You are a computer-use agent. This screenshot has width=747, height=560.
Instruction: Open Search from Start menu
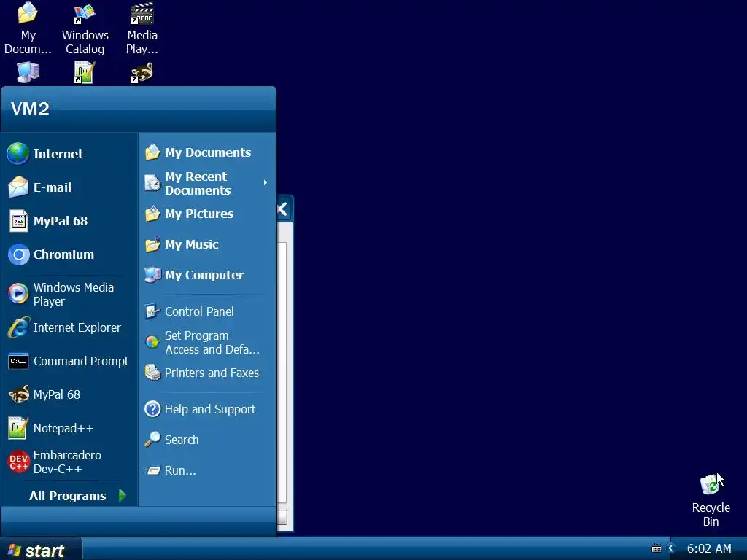point(207,440)
